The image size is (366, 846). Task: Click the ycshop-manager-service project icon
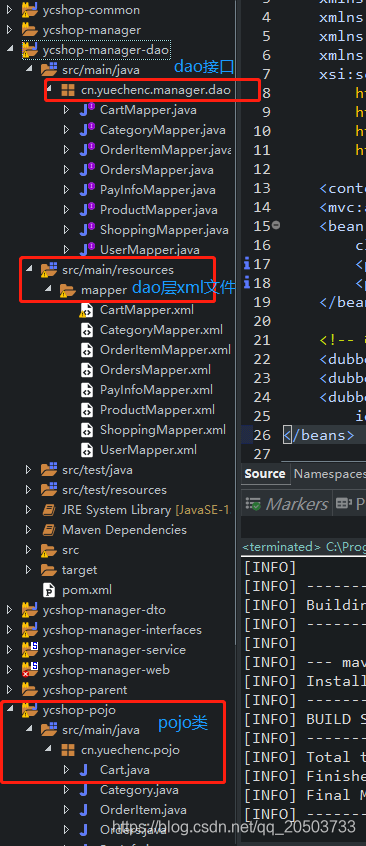(29, 650)
